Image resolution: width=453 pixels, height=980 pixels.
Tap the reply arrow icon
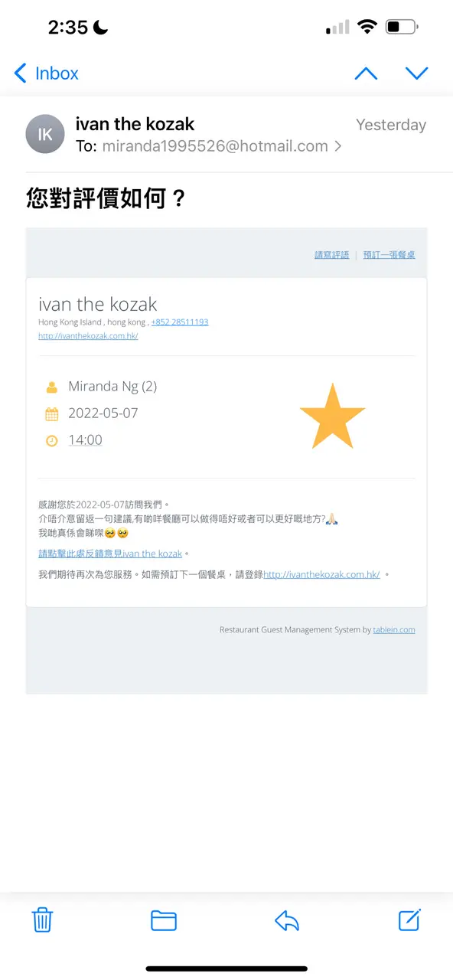click(286, 920)
